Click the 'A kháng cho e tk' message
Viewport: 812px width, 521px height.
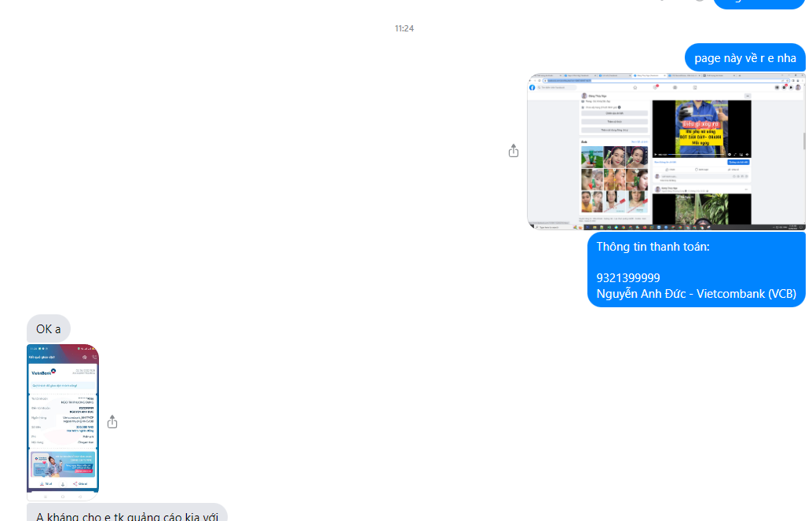click(x=126, y=515)
